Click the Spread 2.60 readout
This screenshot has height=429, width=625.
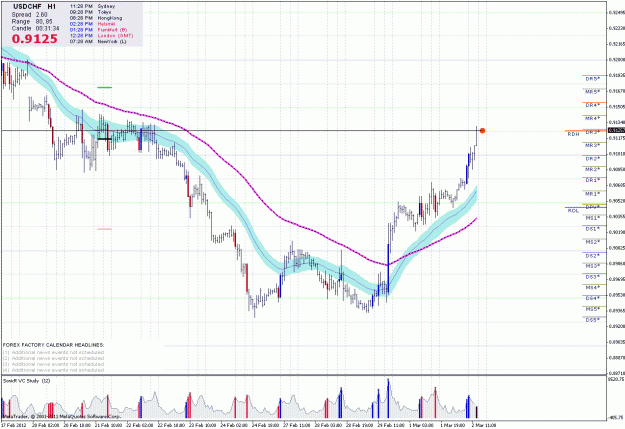coord(29,14)
